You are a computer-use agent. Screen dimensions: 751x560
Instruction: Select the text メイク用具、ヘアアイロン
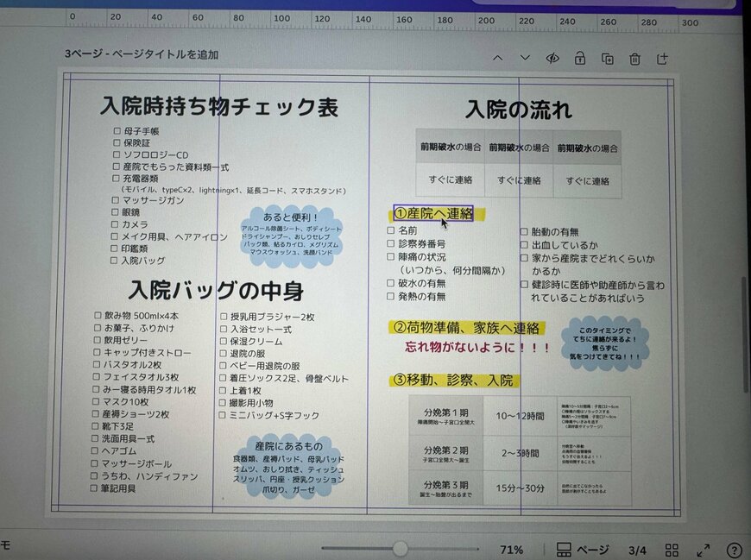[174, 236]
